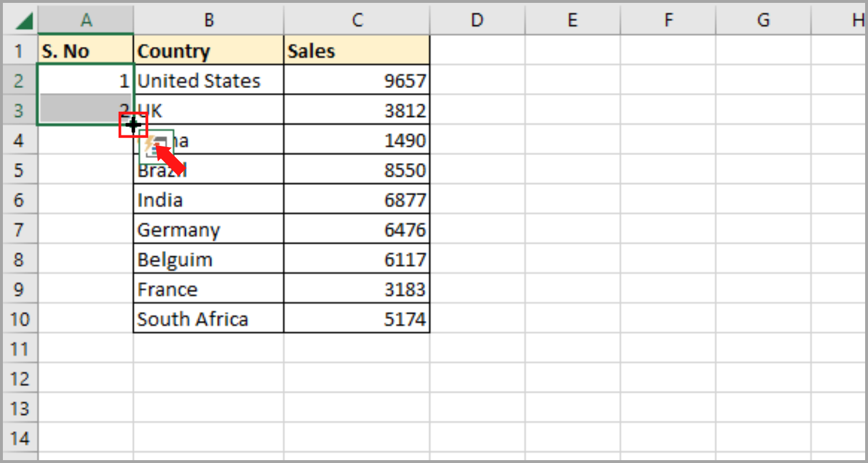
Task: Select row 13 header
Action: tap(19, 409)
